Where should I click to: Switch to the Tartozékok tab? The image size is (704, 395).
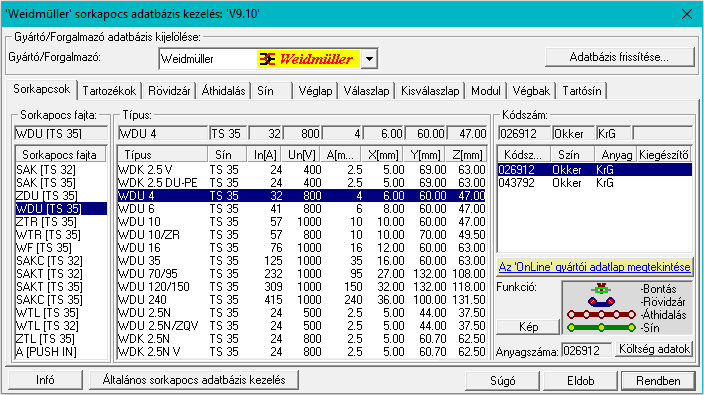(109, 91)
